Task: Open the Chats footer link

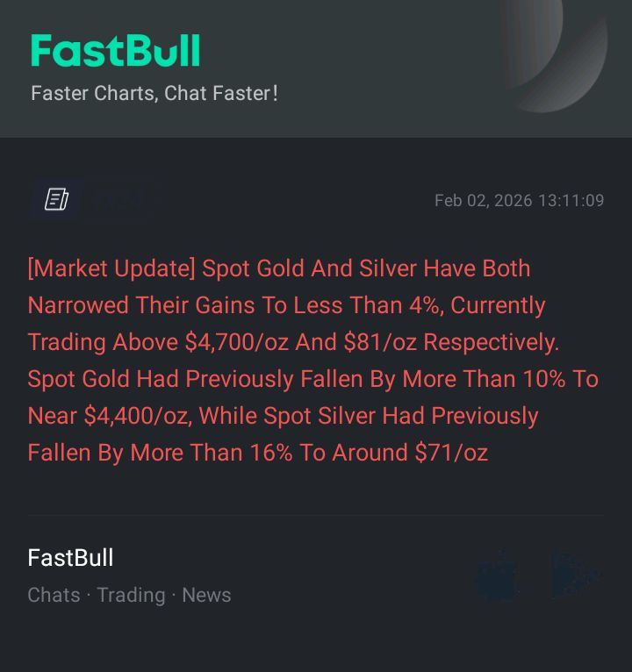Action: pos(54,595)
